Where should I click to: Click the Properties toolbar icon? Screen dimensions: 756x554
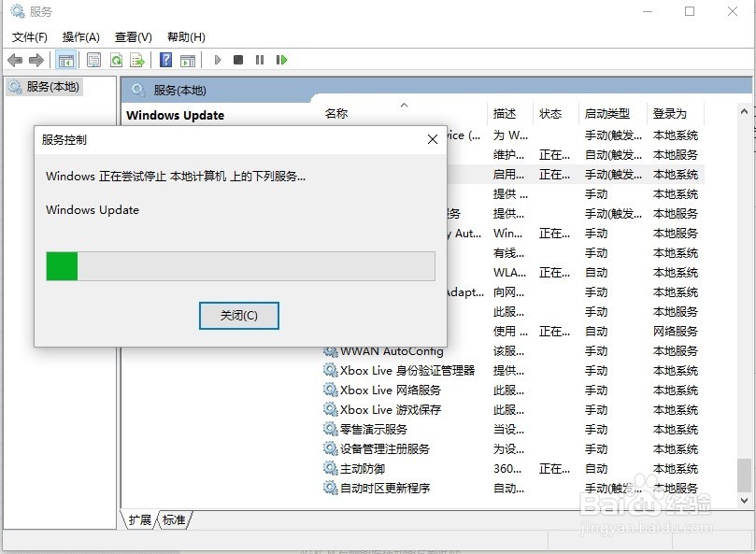pyautogui.click(x=94, y=59)
